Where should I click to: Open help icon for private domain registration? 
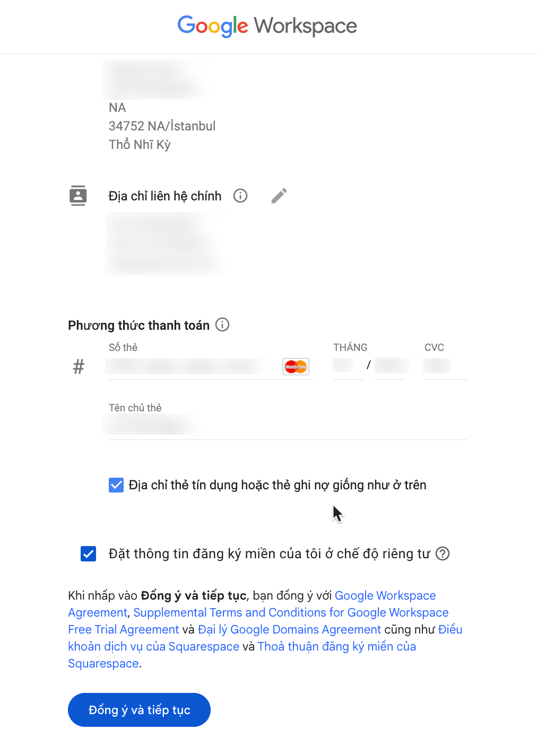coord(443,553)
